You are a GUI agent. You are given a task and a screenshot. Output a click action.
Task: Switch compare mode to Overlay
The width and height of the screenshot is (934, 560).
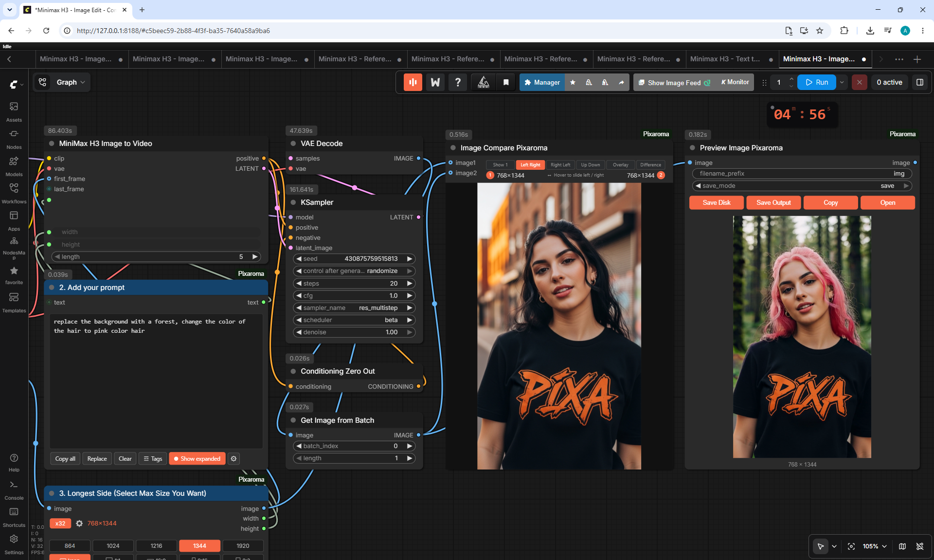coord(621,165)
